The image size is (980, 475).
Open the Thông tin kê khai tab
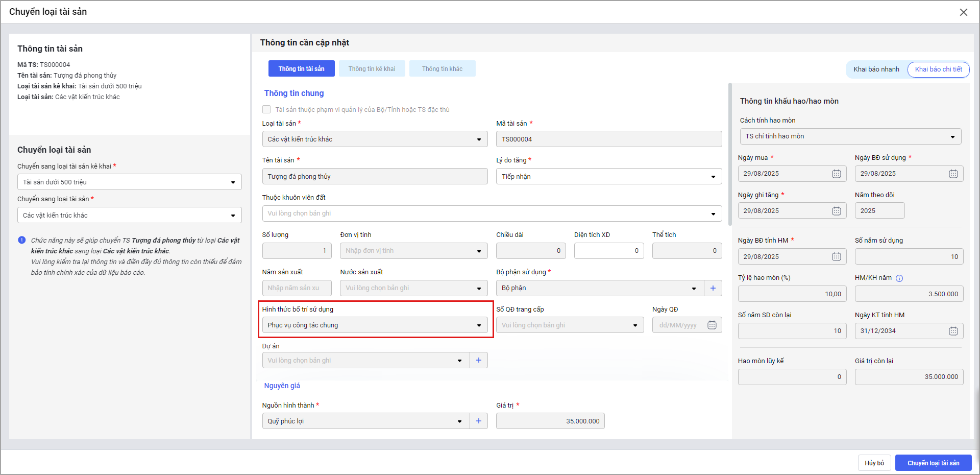point(372,69)
